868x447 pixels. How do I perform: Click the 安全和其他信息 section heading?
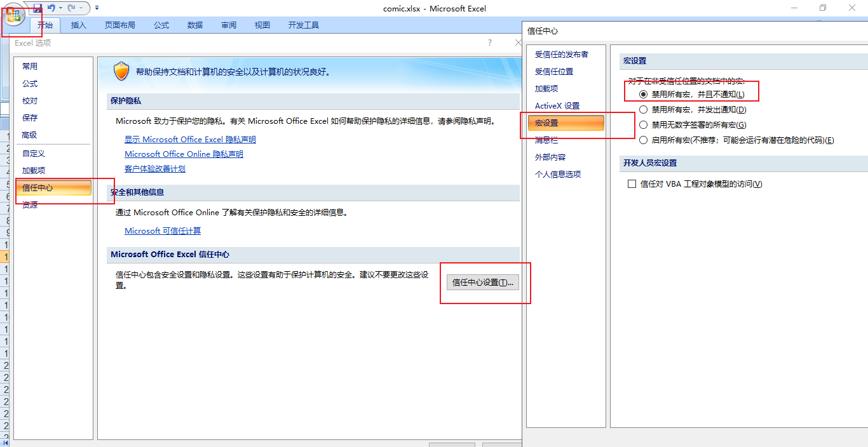tap(137, 192)
